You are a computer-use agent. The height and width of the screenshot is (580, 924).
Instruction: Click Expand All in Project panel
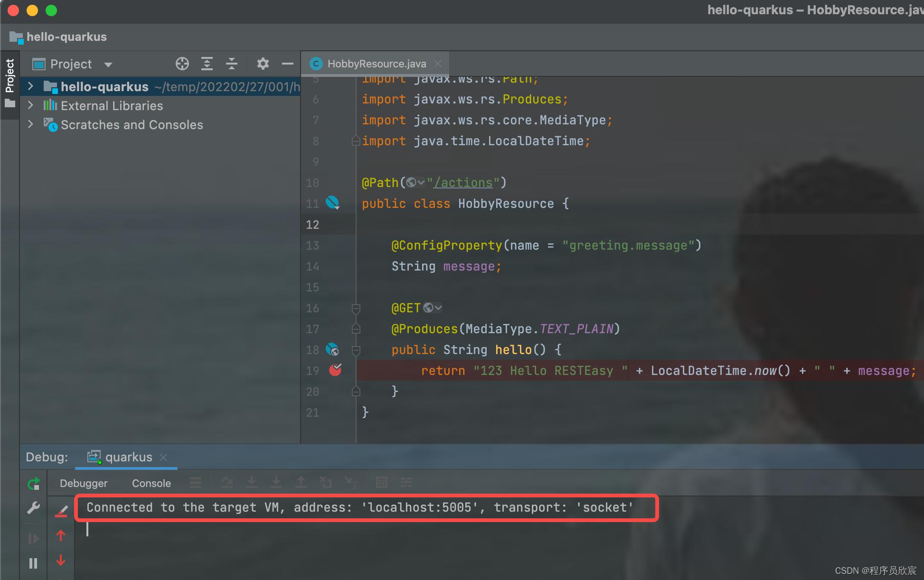point(207,64)
